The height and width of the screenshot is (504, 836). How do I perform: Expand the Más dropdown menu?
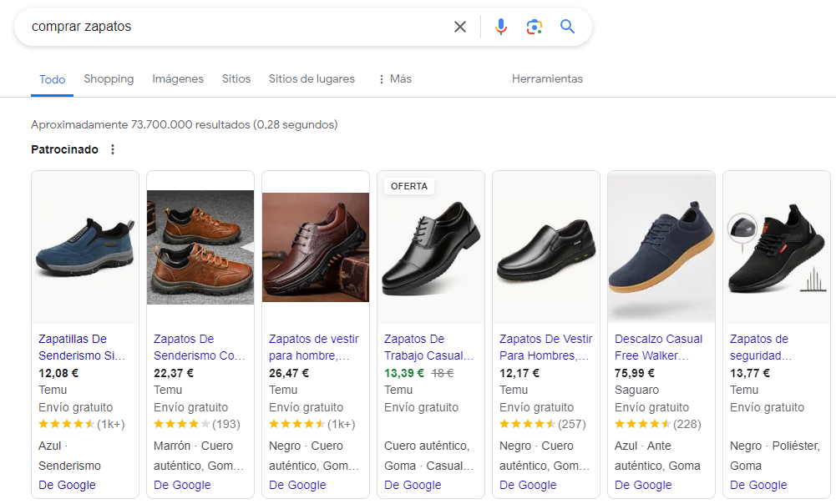point(393,79)
